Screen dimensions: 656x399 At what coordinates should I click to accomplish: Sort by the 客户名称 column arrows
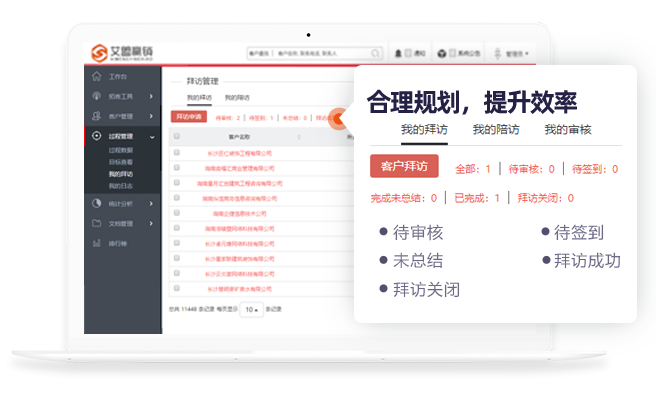pos(299,137)
